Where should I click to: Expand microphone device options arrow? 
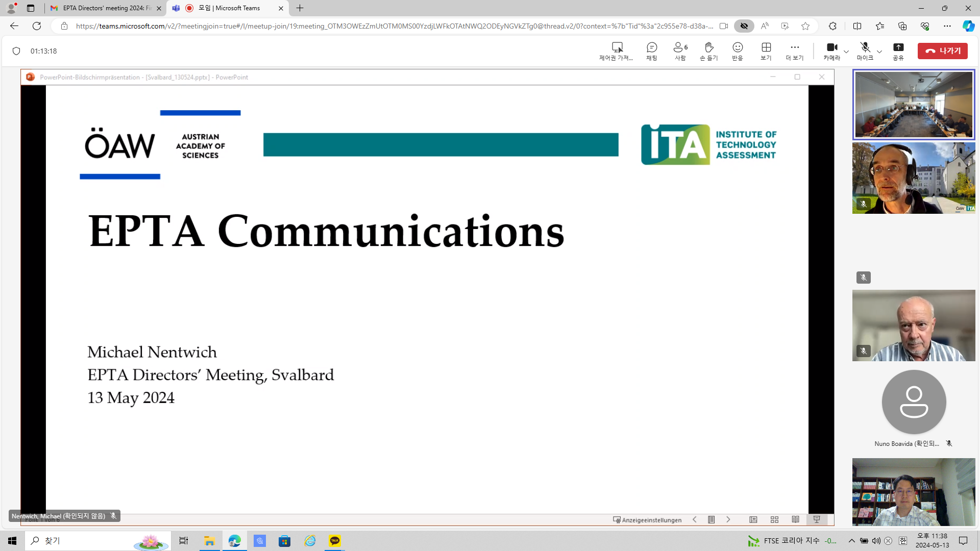[879, 52]
